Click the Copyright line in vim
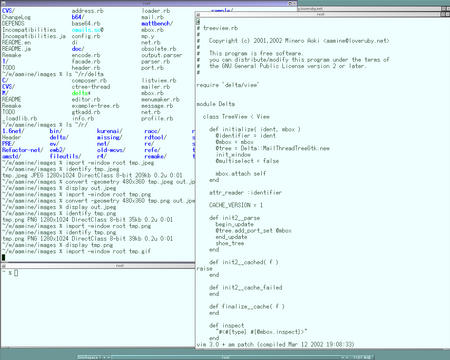This screenshot has height=360, width=450. coord(299,41)
